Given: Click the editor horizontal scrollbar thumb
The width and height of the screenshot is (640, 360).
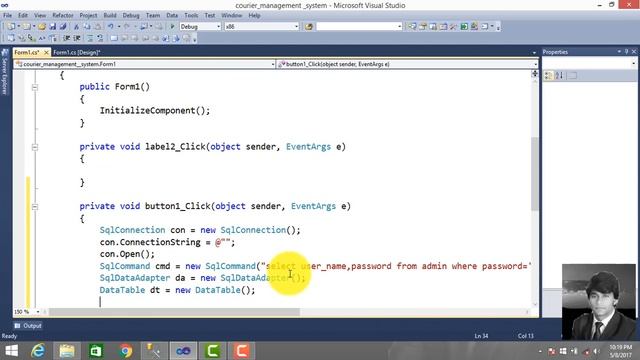Looking at the screenshot, I should point(174,312).
